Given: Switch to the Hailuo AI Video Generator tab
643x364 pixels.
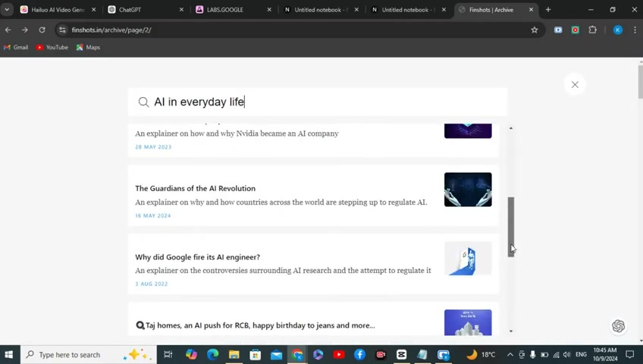Looking at the screenshot, I should click(58, 9).
